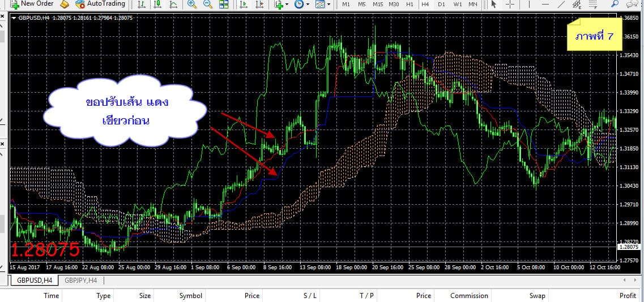Image resolution: width=644 pixels, height=302 pixels.
Task: Click the 2 Oct 16:00 time label
Action: pos(493,268)
